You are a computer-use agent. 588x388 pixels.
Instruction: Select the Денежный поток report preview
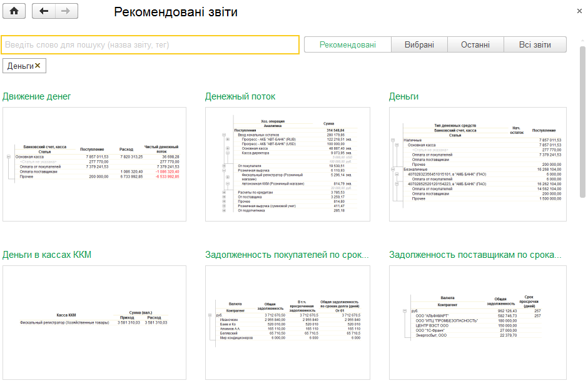click(288, 165)
